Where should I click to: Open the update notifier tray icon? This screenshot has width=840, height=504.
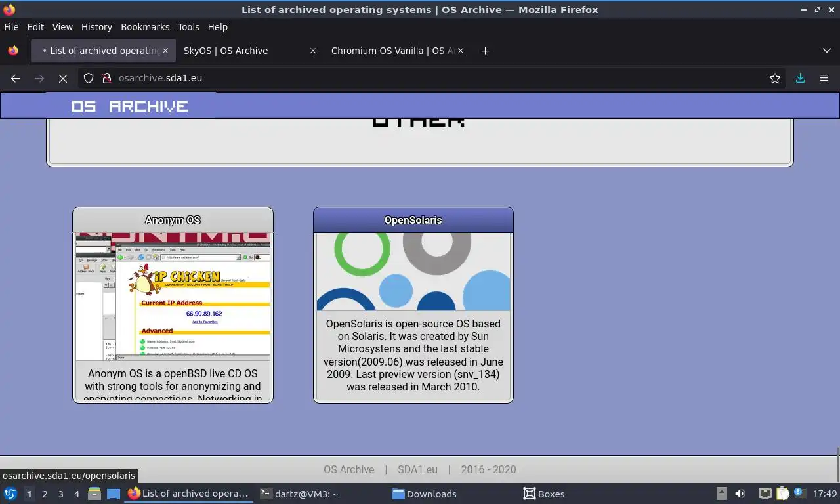799,492
